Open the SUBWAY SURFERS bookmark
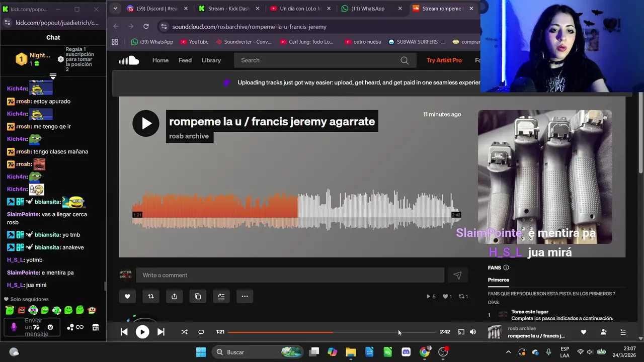The height and width of the screenshot is (362, 644). tap(417, 42)
